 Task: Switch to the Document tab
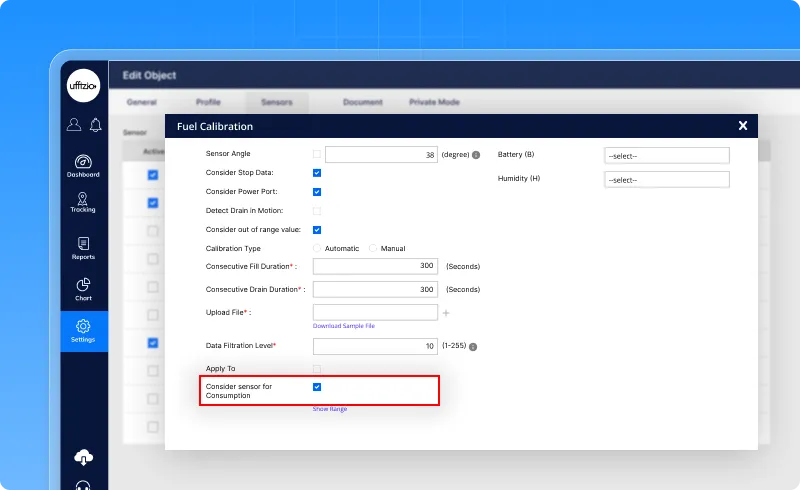click(x=362, y=102)
